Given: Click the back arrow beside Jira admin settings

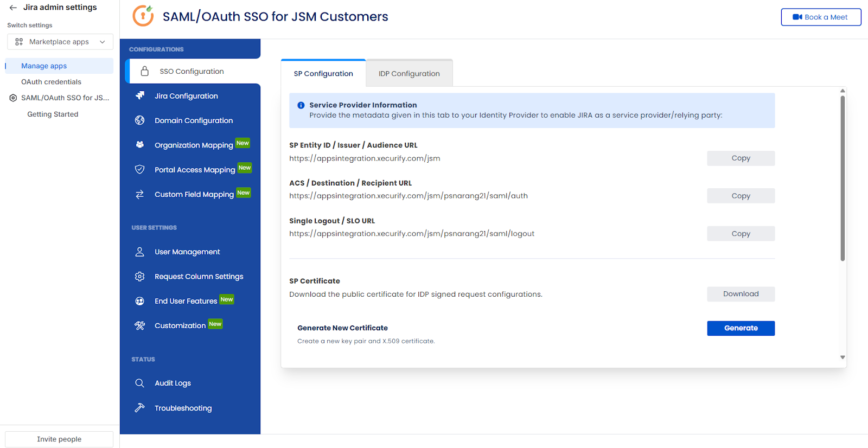Looking at the screenshot, I should (13, 8).
